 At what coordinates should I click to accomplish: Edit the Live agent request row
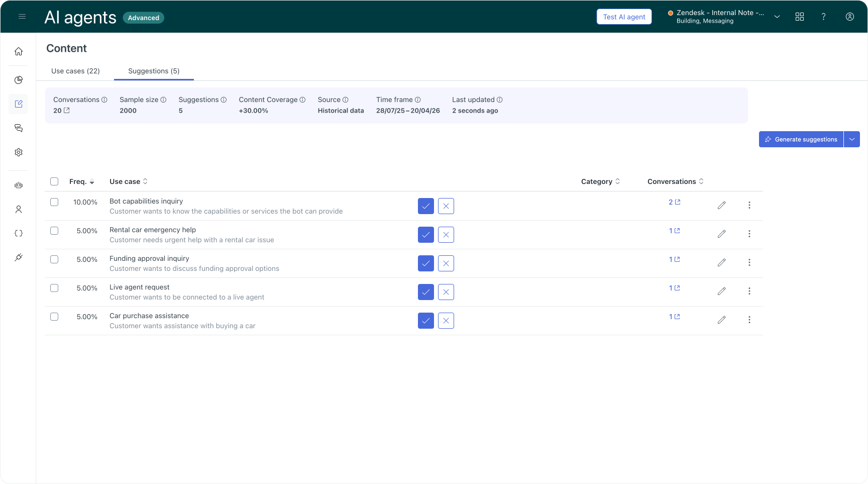point(722,291)
